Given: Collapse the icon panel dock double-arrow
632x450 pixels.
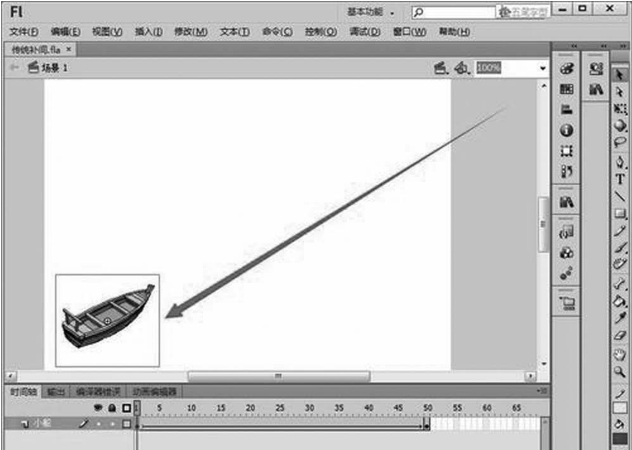Looking at the screenshot, I should (x=574, y=46).
